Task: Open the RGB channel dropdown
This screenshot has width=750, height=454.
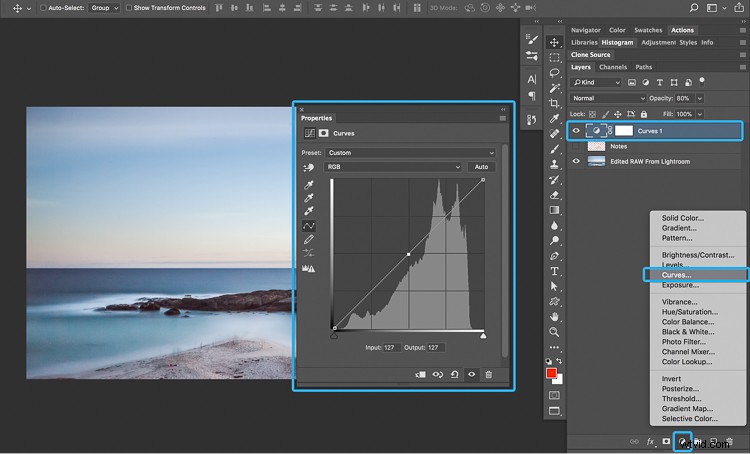Action: pos(393,167)
